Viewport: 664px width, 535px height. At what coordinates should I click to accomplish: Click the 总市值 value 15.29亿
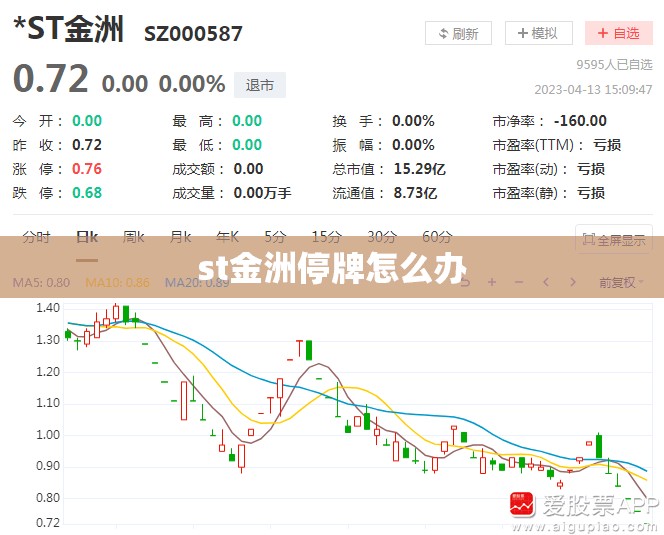click(419, 169)
